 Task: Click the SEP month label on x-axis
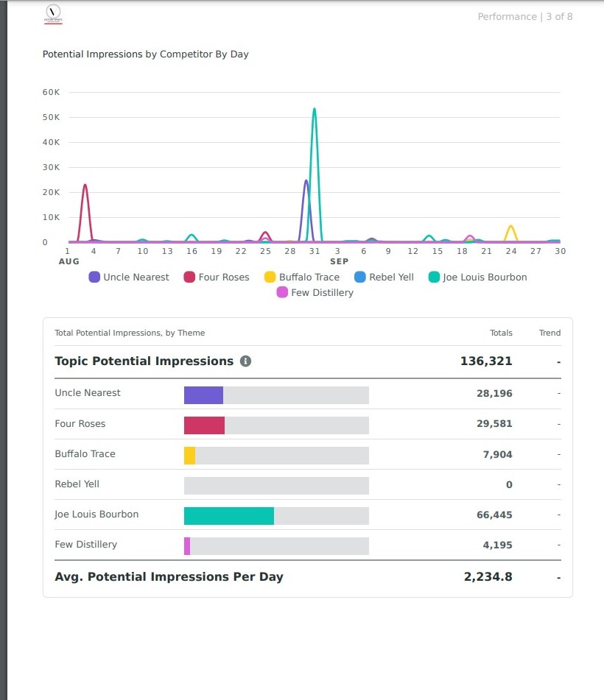coord(339,261)
